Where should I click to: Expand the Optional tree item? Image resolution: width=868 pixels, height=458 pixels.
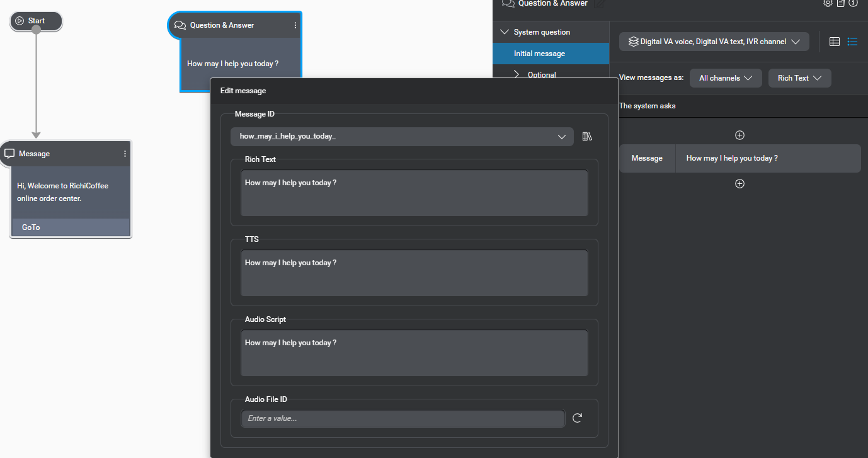pos(517,74)
